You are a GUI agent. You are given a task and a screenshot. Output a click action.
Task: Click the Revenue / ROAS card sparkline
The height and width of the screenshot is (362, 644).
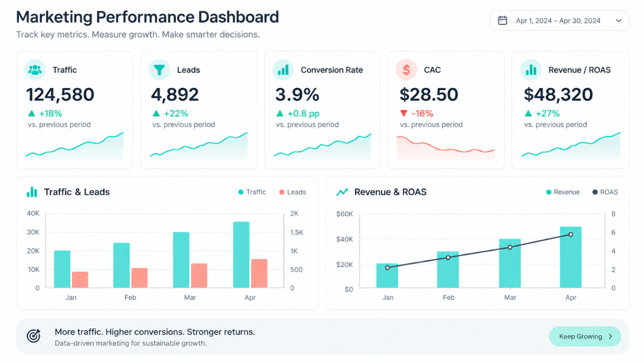coord(571,146)
